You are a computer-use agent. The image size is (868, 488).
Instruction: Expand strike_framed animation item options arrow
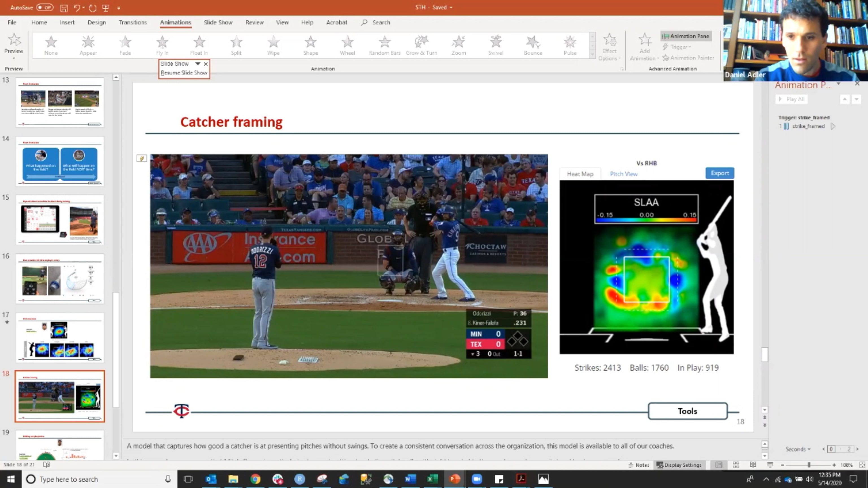click(833, 126)
